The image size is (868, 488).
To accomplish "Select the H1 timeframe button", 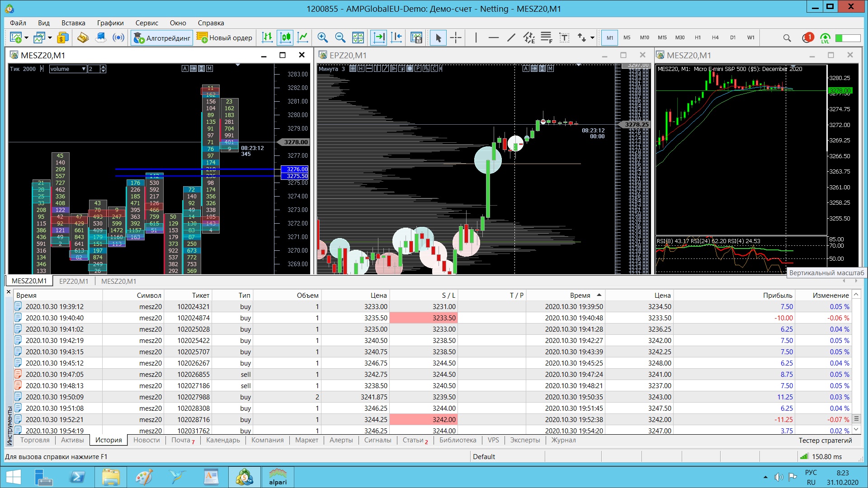I will tap(698, 38).
